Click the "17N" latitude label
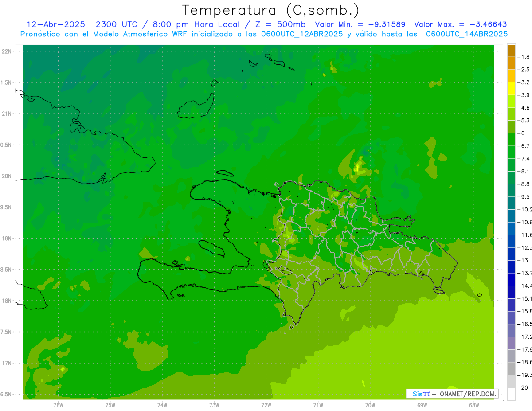 7,363
